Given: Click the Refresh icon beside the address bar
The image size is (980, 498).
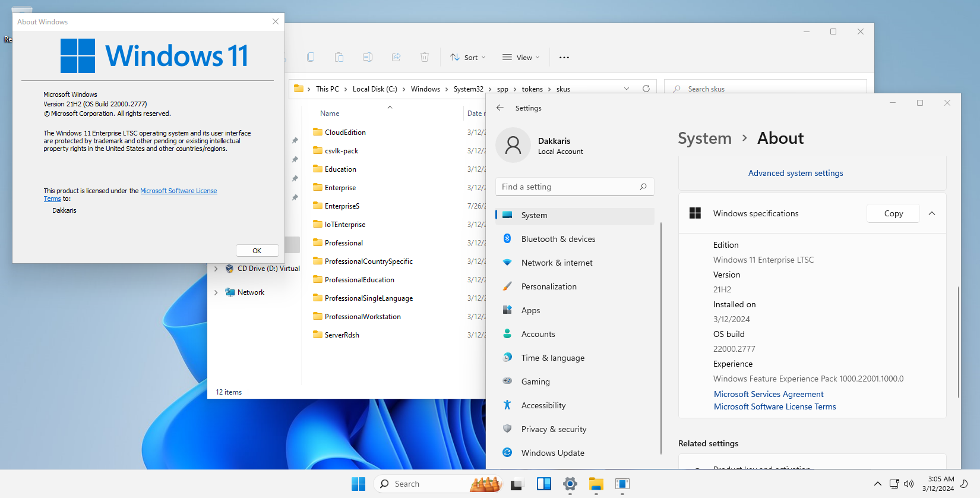Looking at the screenshot, I should coord(646,89).
